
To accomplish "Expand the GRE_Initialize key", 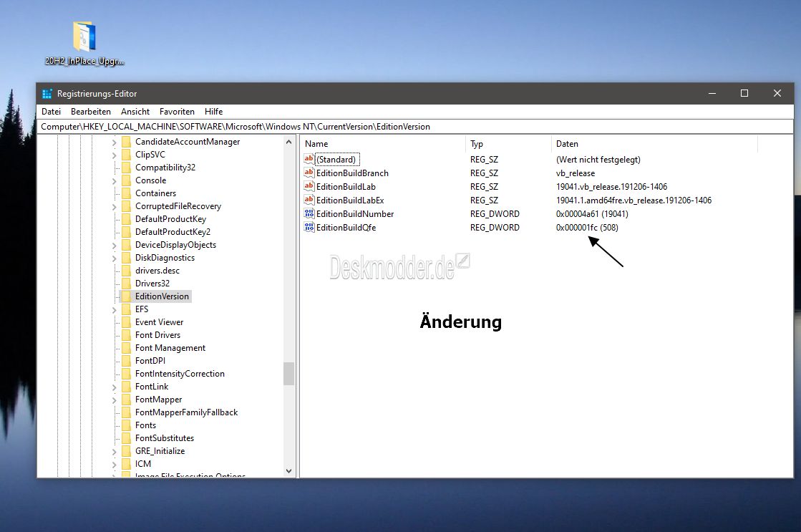I will (114, 451).
